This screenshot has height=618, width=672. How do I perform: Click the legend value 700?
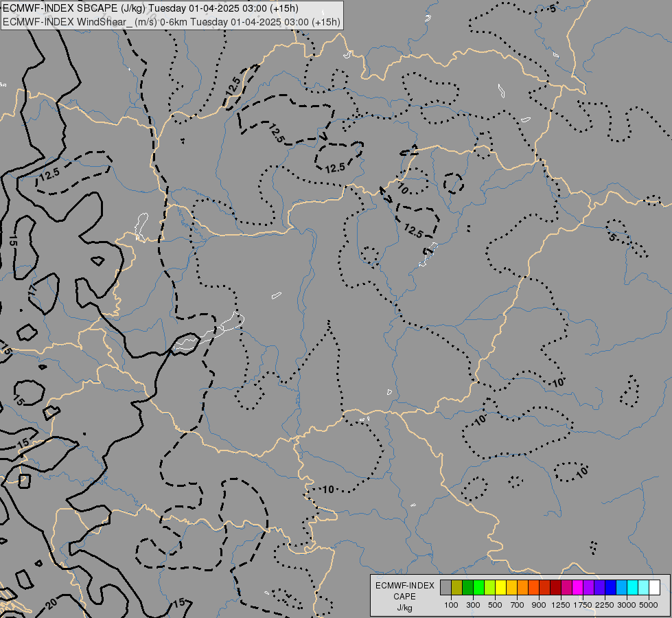click(x=518, y=605)
